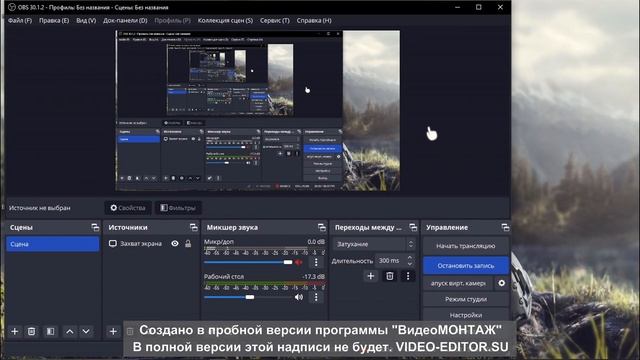Image resolution: width=640 pixels, height=360 pixels.
Task: Undock the Сцены panel
Action: click(x=95, y=227)
